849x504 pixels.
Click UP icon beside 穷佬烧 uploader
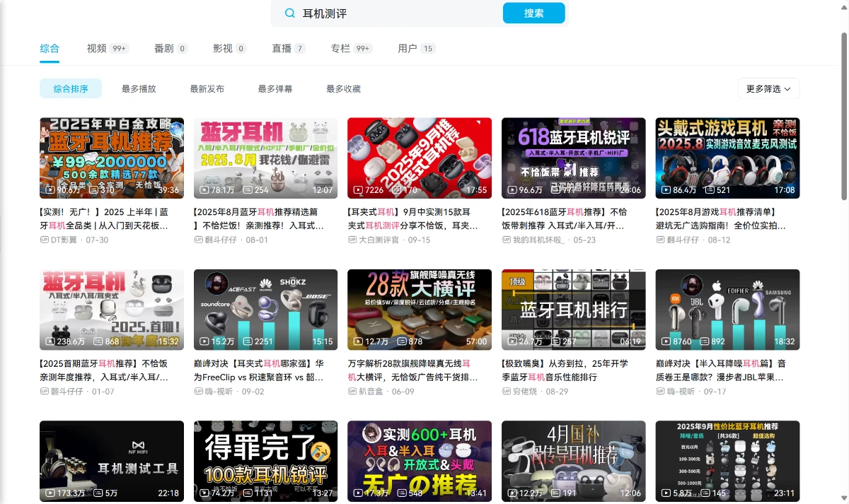point(507,391)
